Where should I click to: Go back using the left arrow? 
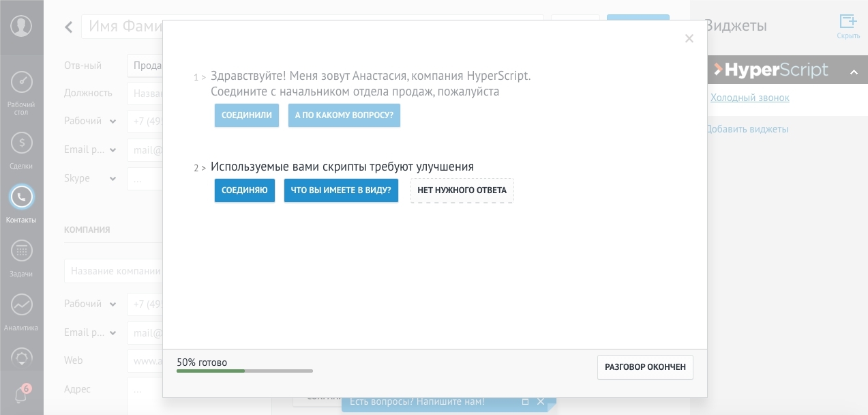pos(68,27)
